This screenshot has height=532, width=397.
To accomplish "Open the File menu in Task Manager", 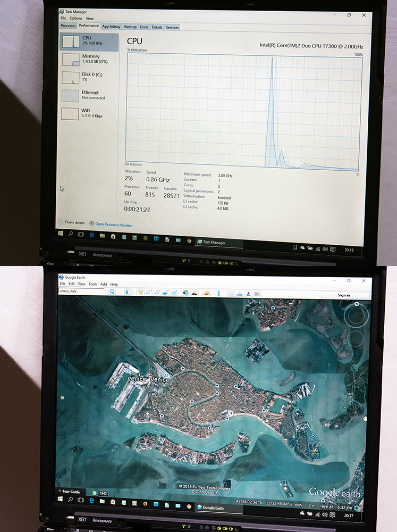I will pyautogui.click(x=63, y=18).
